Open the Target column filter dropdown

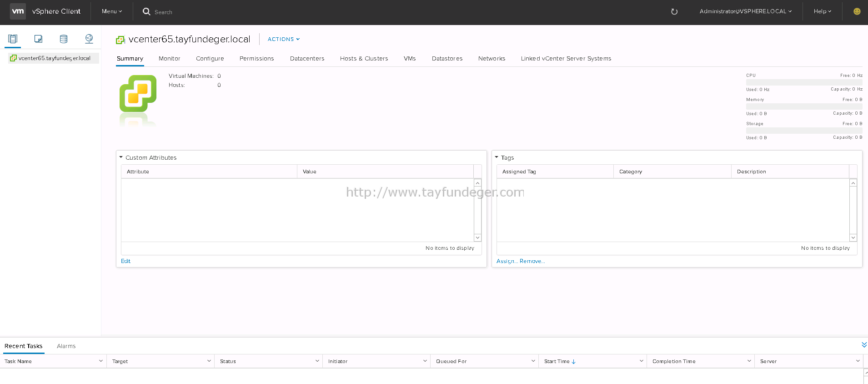(x=209, y=361)
